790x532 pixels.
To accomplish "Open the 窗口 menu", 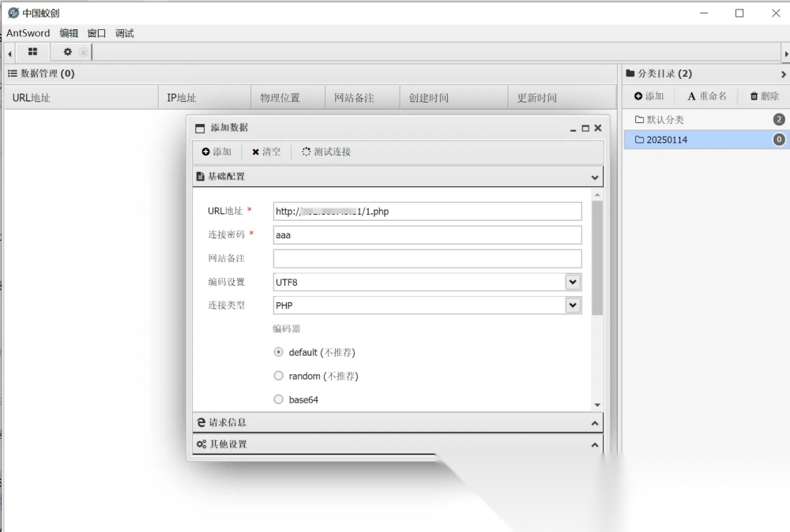I will 96,33.
